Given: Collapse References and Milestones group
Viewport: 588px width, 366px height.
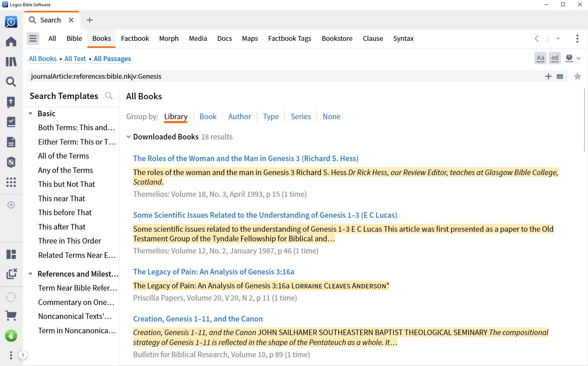Looking at the screenshot, I should (x=31, y=274).
